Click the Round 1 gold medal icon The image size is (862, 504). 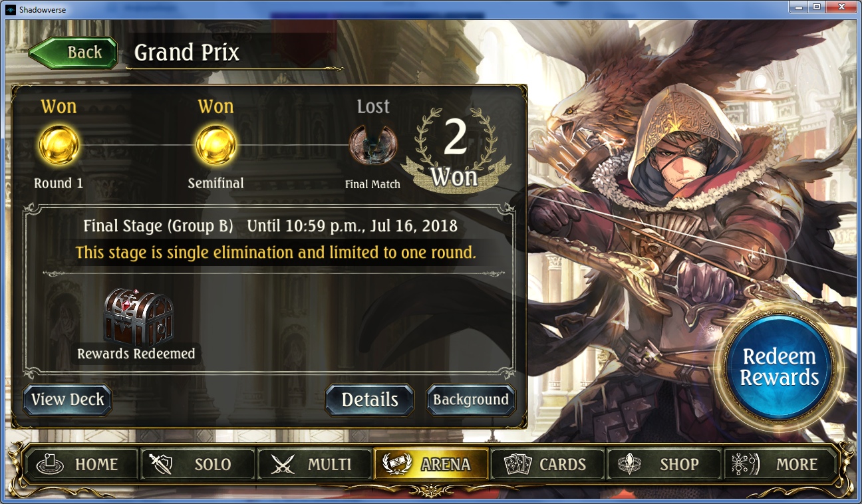[59, 144]
